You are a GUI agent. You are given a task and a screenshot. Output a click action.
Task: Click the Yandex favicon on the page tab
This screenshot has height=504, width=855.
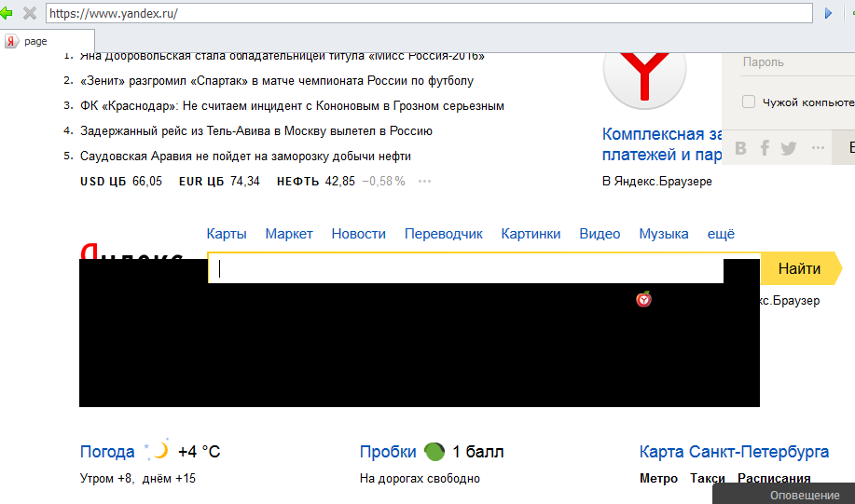[x=11, y=41]
